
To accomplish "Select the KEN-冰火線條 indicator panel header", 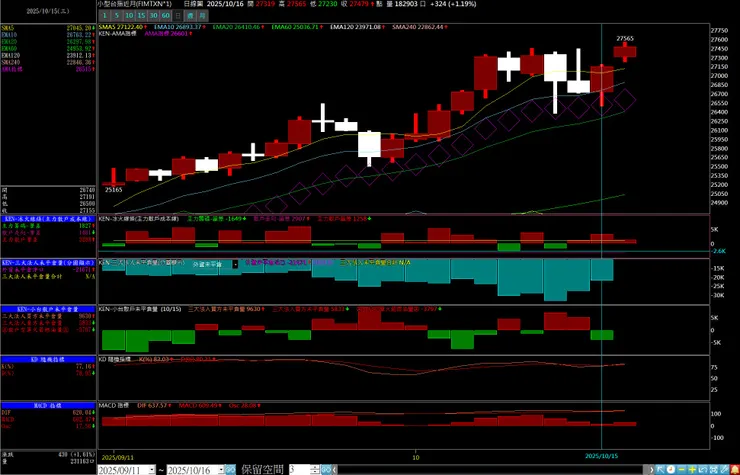I will pyautogui.click(x=48, y=219).
